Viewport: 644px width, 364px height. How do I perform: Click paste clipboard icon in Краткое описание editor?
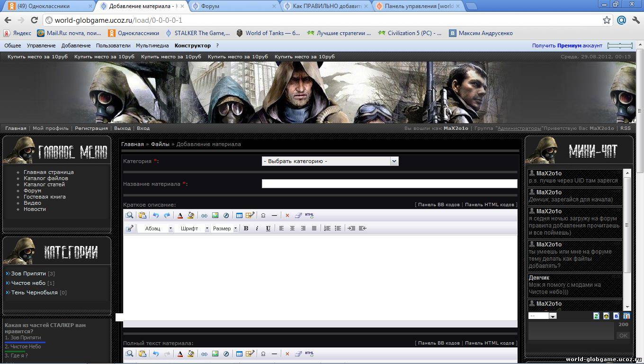(x=142, y=215)
